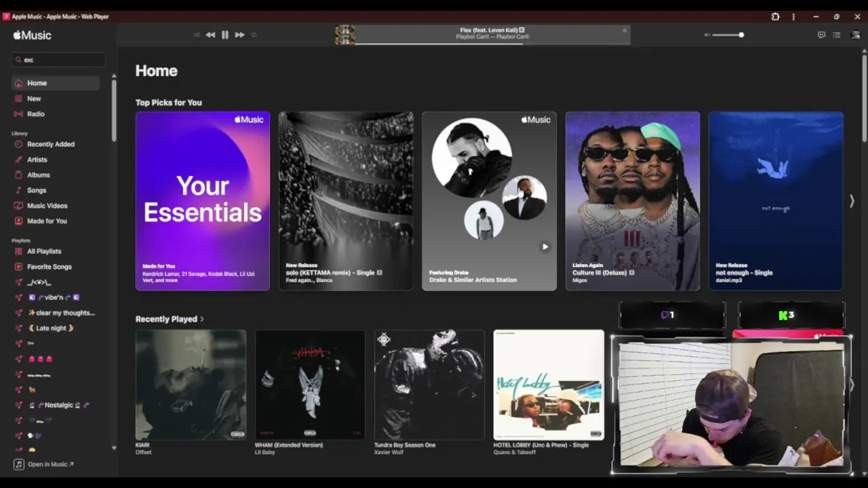Image resolution: width=868 pixels, height=488 pixels.
Task: Click the Offset artist link
Action: [143, 452]
